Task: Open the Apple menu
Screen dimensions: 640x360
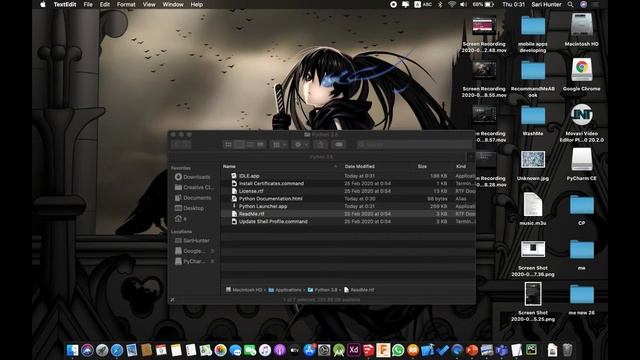Action: 43,4
